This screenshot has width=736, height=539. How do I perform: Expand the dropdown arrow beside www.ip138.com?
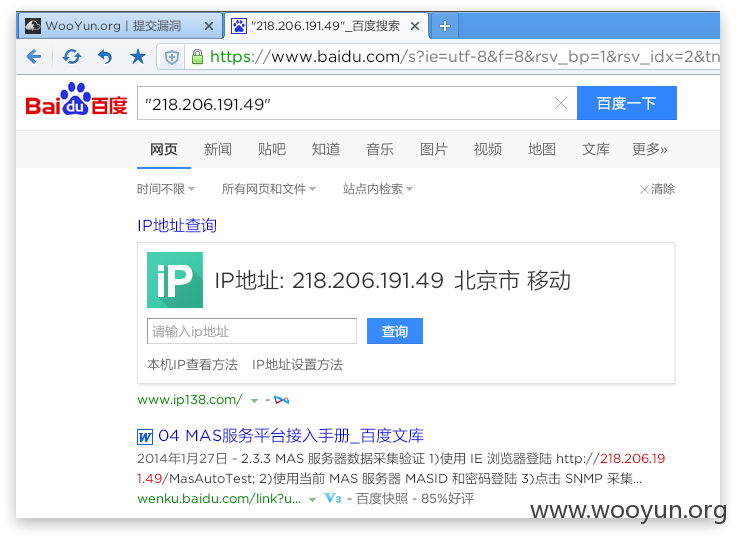point(254,400)
